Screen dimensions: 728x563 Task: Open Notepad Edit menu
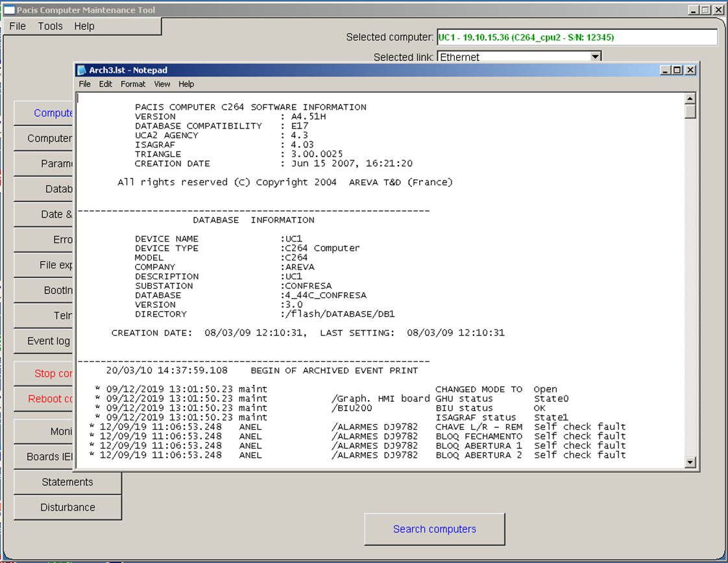[105, 84]
